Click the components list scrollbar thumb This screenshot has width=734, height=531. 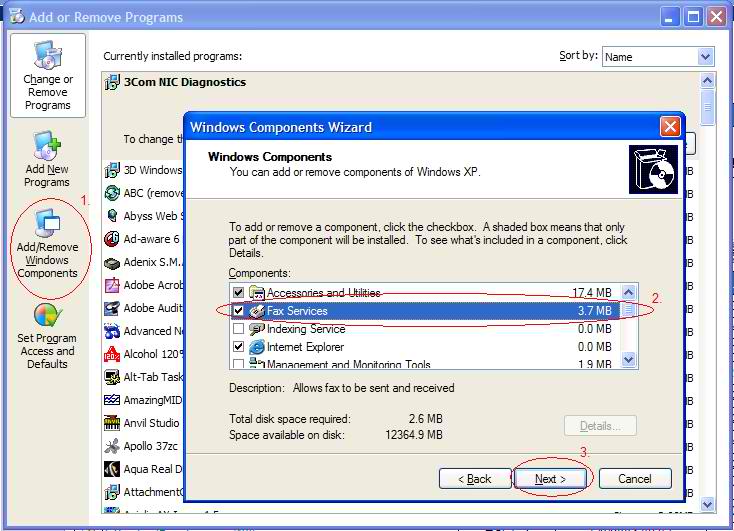(628, 309)
